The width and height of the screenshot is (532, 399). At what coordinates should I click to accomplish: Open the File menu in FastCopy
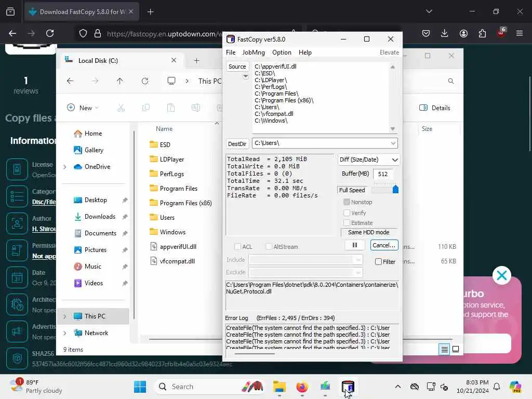[230, 52]
